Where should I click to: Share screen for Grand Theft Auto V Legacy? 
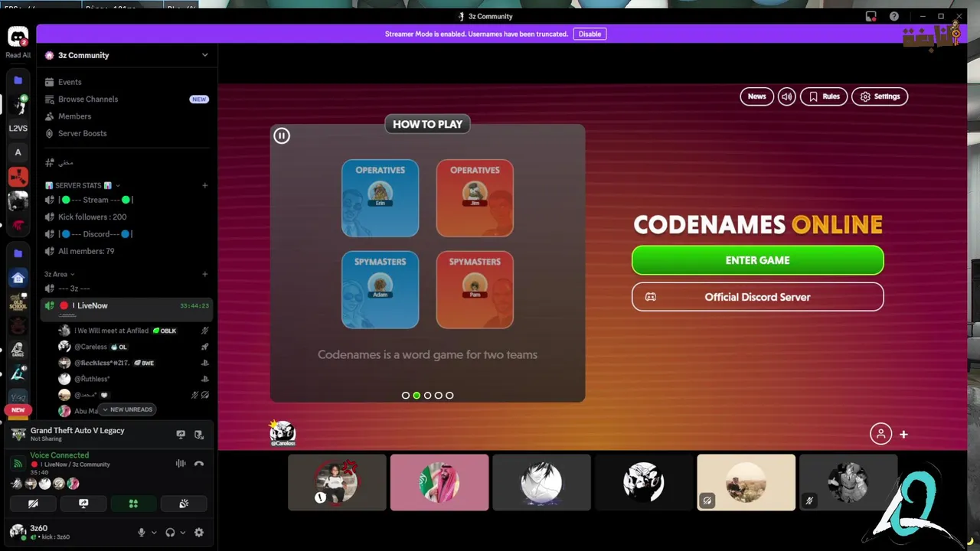pos(181,434)
